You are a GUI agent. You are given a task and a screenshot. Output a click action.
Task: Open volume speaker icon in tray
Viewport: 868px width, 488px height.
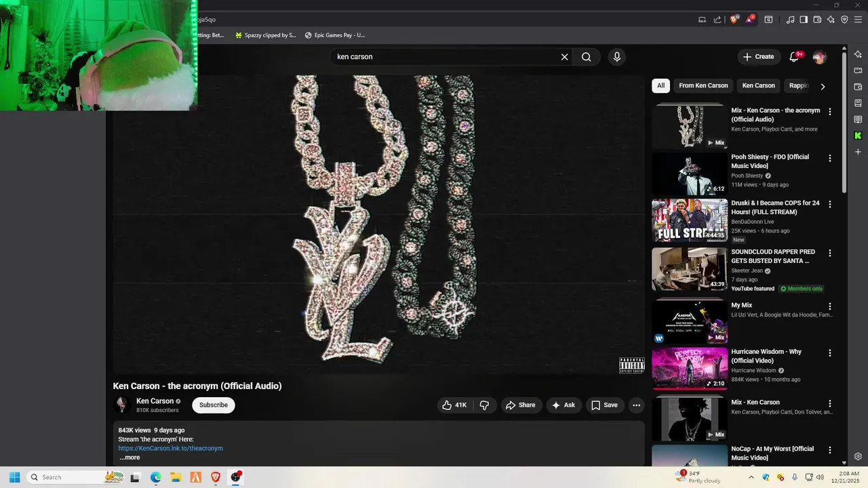coord(820,477)
